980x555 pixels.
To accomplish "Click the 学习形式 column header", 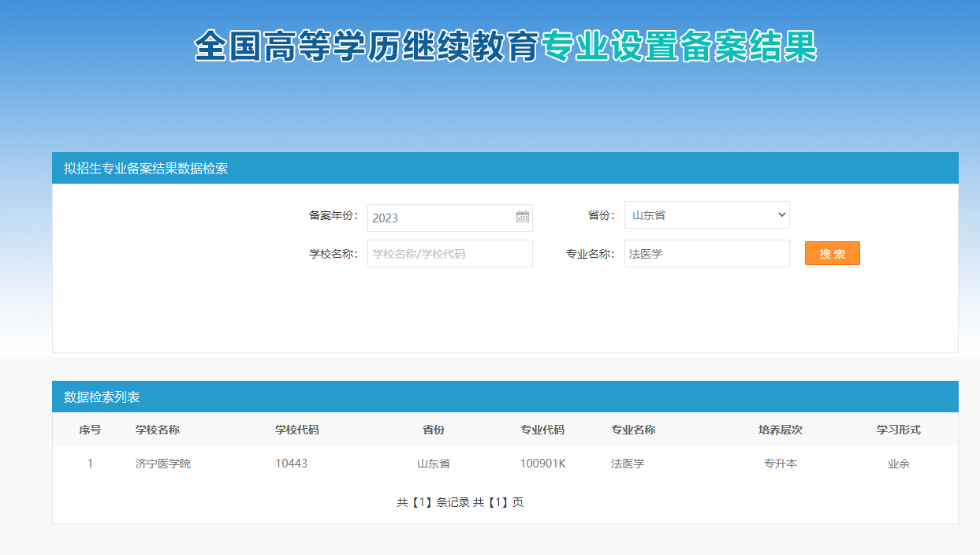I will (x=899, y=430).
